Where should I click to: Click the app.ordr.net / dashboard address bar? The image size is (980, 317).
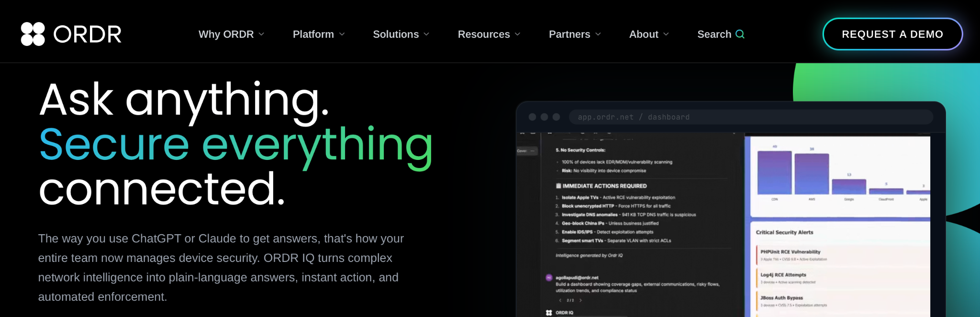tap(751, 117)
